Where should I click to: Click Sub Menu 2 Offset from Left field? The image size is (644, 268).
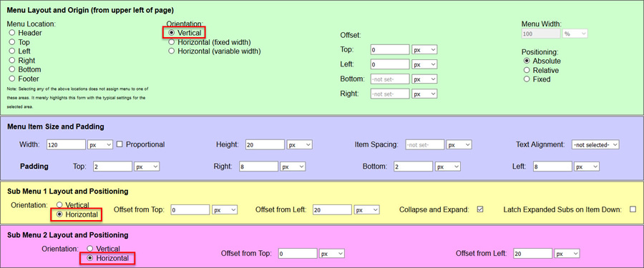532,254
